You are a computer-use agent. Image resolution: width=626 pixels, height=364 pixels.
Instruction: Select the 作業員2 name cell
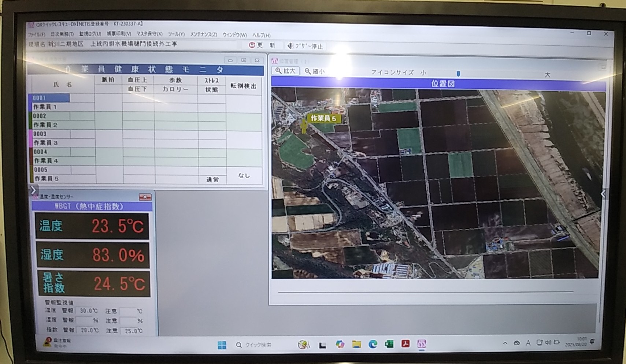click(62, 125)
